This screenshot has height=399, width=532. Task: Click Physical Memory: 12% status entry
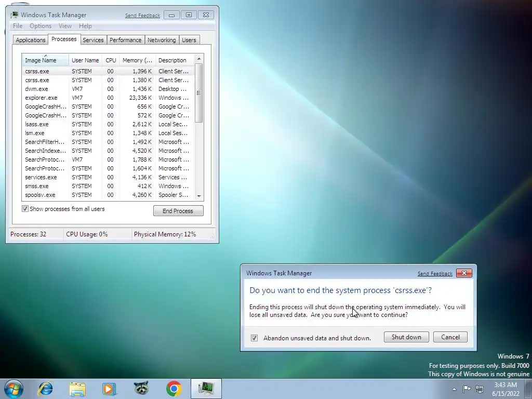coord(165,234)
